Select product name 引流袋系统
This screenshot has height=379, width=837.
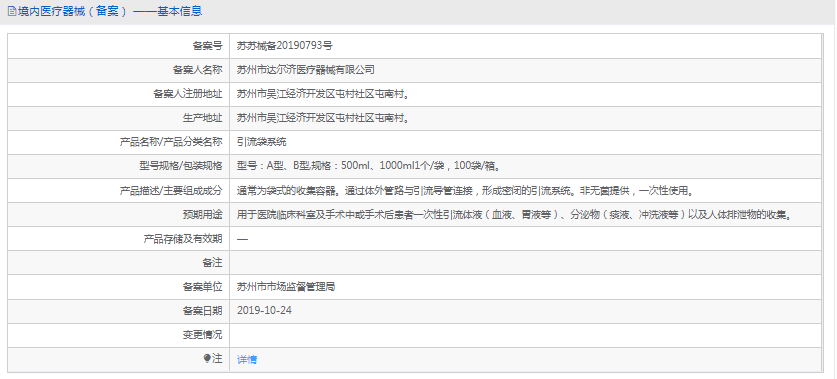(x=262, y=142)
